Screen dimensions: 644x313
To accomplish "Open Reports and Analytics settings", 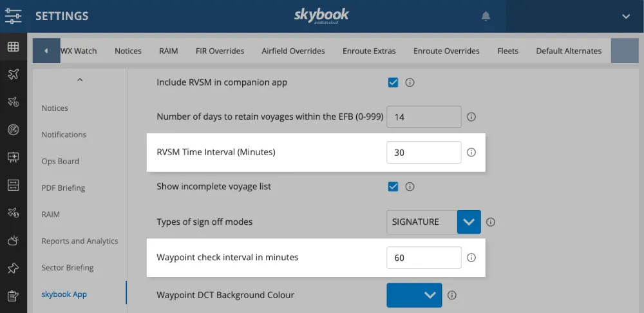I will 80,241.
